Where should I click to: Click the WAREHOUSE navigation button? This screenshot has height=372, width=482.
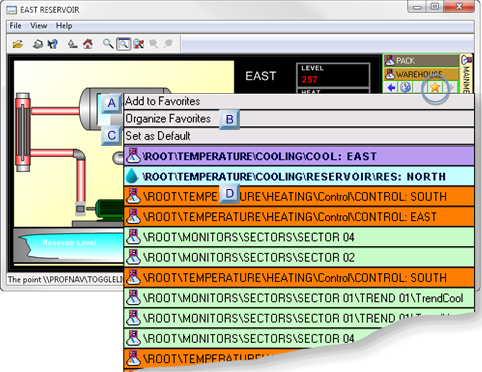click(x=421, y=74)
